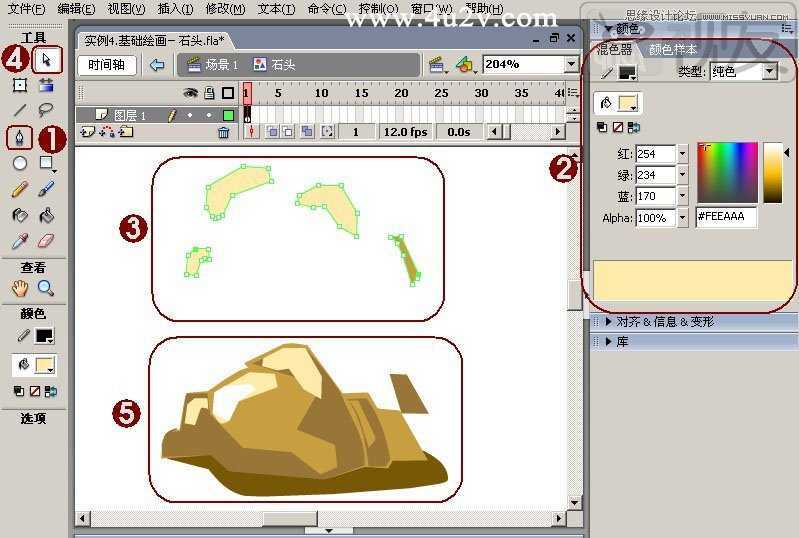The image size is (799, 538).
Task: Click the 时间轴 timeline button
Action: (x=106, y=65)
